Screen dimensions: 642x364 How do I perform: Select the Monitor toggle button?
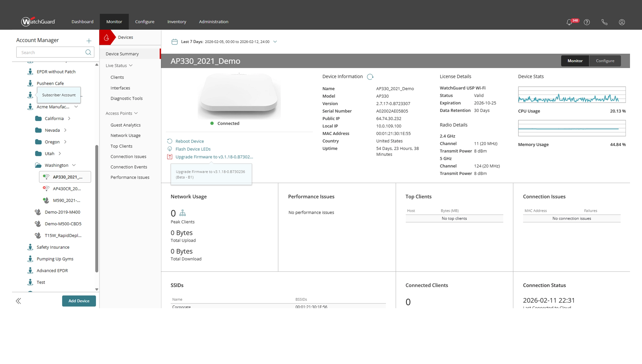click(x=575, y=61)
